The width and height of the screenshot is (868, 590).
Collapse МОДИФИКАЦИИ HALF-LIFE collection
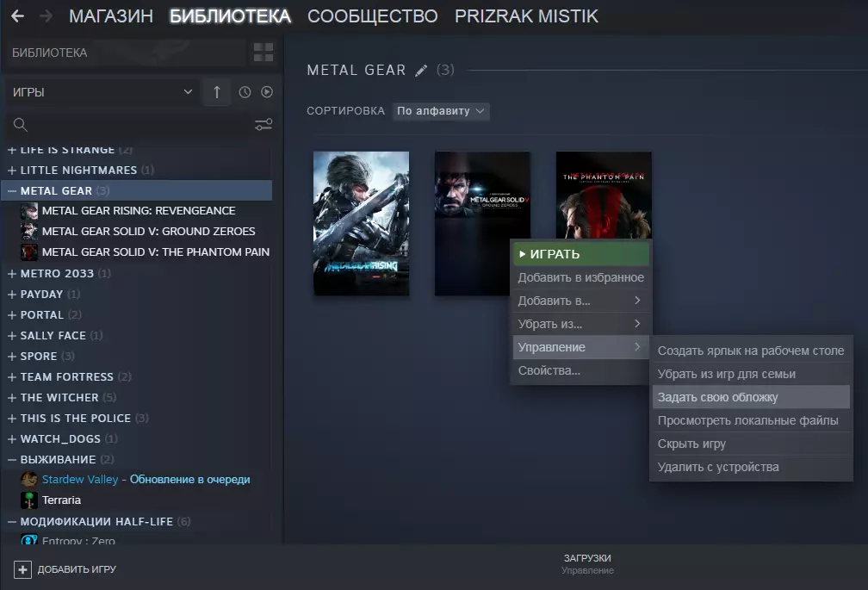tap(12, 522)
